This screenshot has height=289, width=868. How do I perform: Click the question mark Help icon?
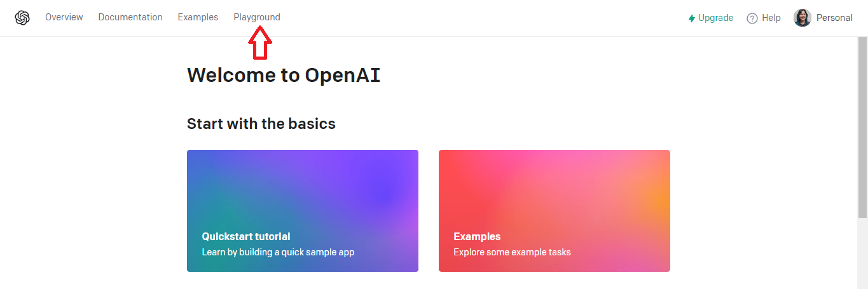pyautogui.click(x=752, y=18)
